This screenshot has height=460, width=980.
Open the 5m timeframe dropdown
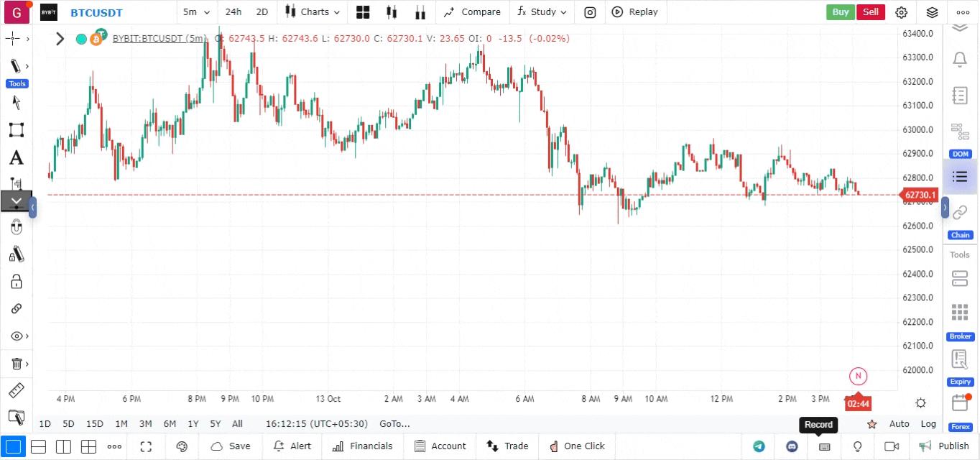[x=196, y=12]
